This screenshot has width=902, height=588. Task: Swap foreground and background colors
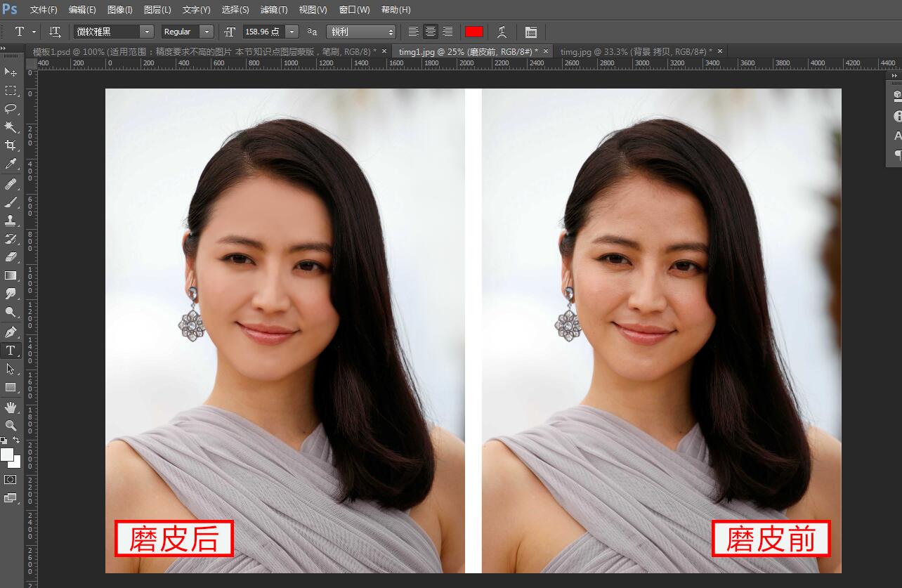(16, 440)
